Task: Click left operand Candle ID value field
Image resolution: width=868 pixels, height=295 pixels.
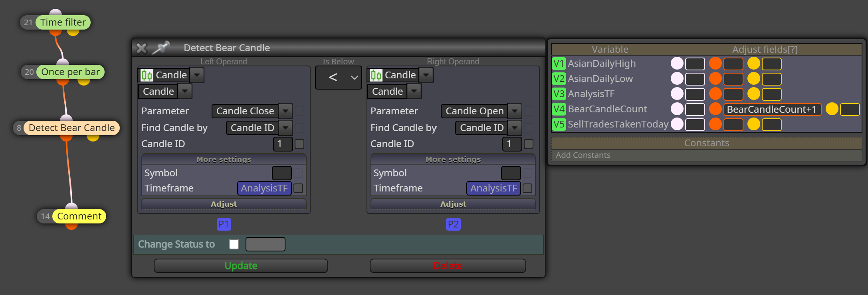Action: coord(283,144)
